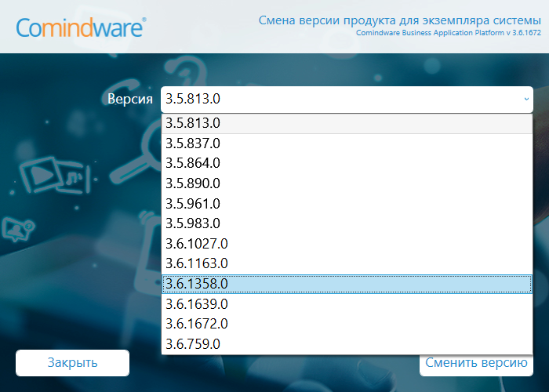This screenshot has width=549, height=392.
Task: Select version 3.6.1027.0
Action: [x=347, y=244]
